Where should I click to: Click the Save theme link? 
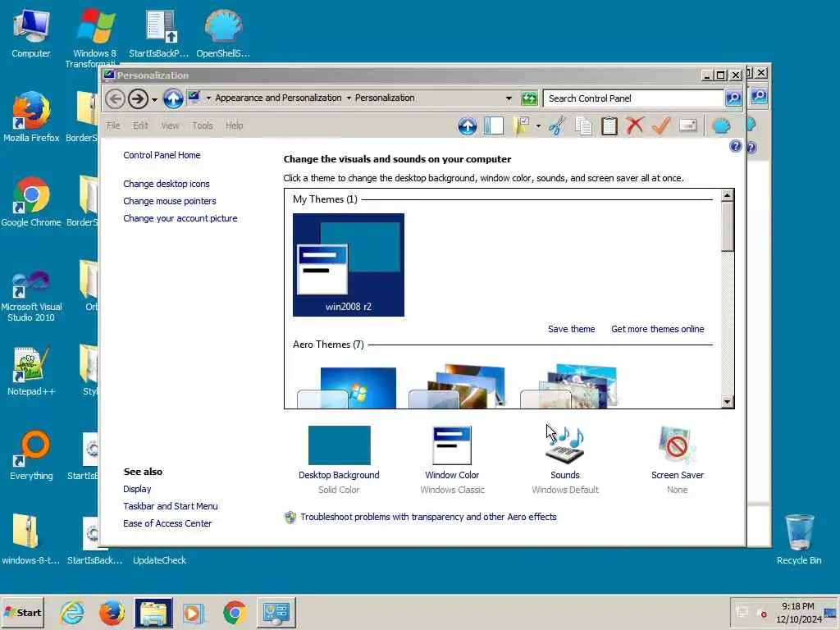pos(571,329)
